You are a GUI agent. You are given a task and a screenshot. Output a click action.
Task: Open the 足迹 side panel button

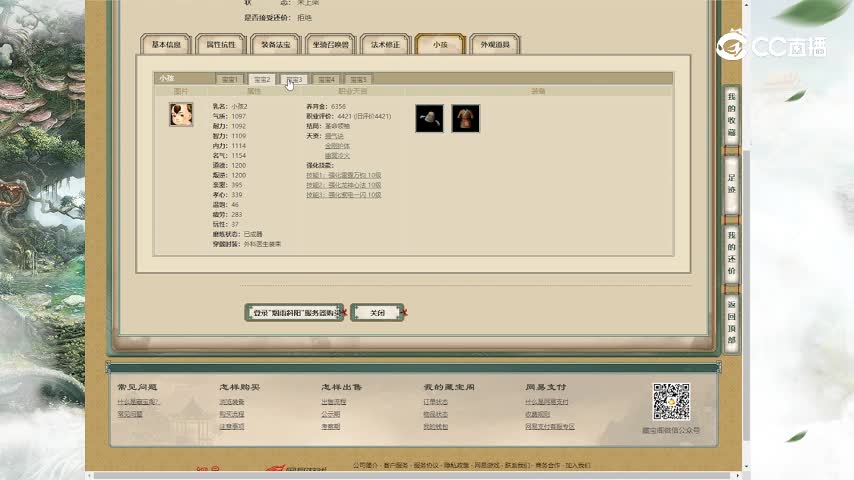[x=731, y=184]
